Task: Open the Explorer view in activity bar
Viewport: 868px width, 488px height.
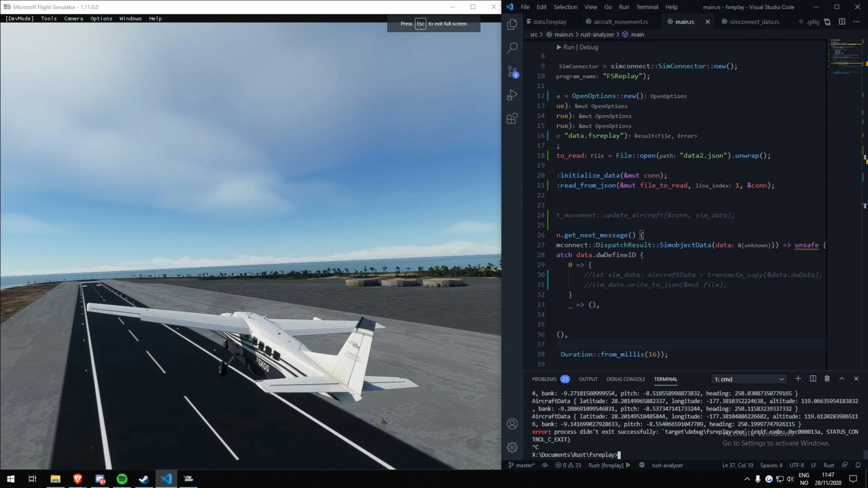Action: 512,24
